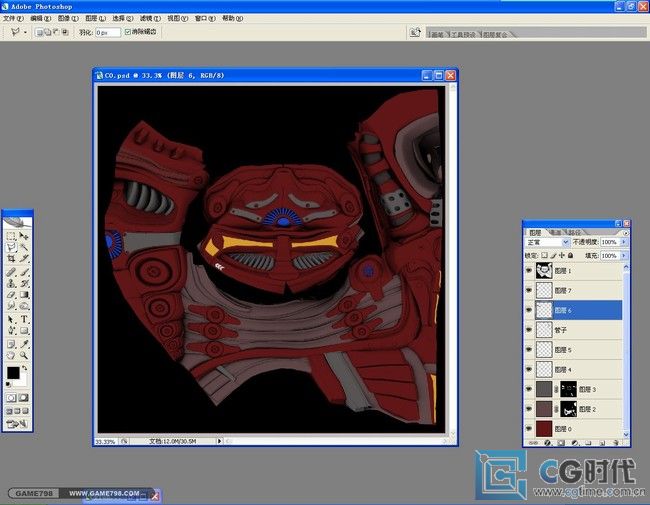Switch to the Paths tab in Layers palette

tap(575, 233)
